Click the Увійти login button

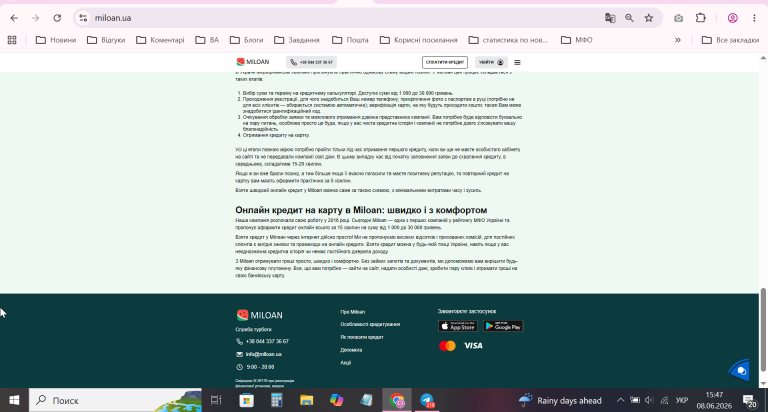pos(491,62)
